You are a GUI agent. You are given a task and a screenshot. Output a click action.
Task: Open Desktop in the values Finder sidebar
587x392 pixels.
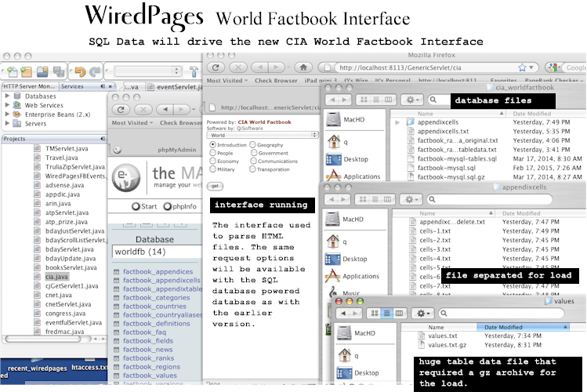point(357,373)
